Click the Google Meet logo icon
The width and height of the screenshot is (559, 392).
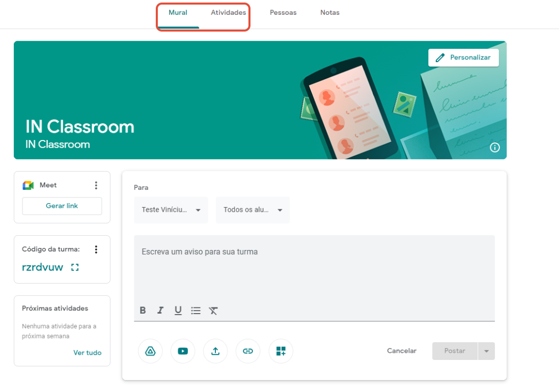(x=28, y=185)
